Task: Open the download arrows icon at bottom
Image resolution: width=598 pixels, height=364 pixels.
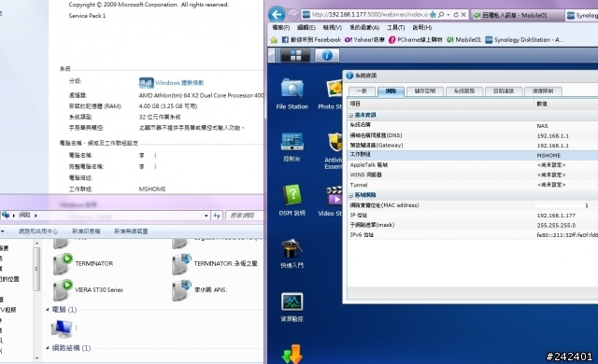Action: pos(292,354)
